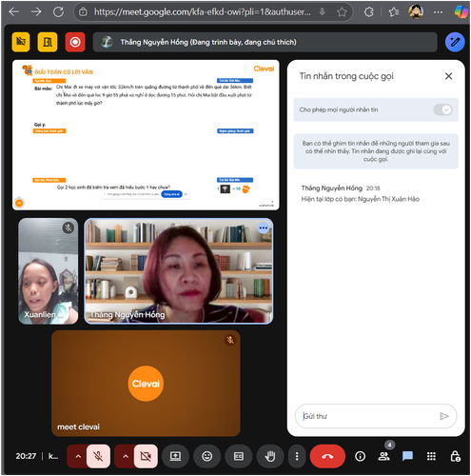This screenshot has width=471, height=476.
Task: Click the orange round button on slide
Action: coord(19,203)
